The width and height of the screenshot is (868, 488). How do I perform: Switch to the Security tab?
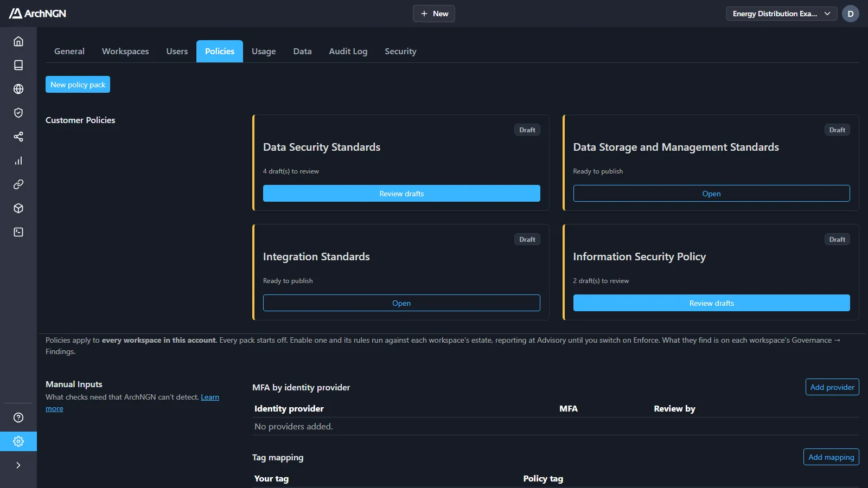coord(400,52)
